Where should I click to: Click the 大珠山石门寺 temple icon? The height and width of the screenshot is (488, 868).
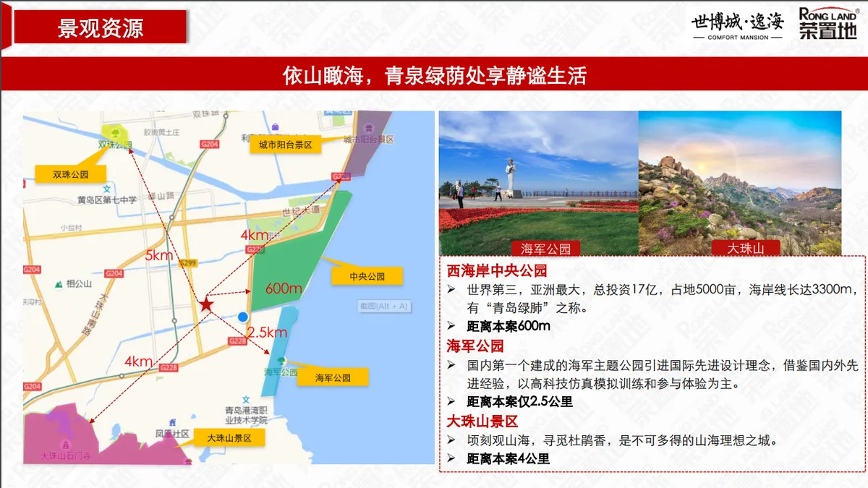pyautogui.click(x=66, y=444)
